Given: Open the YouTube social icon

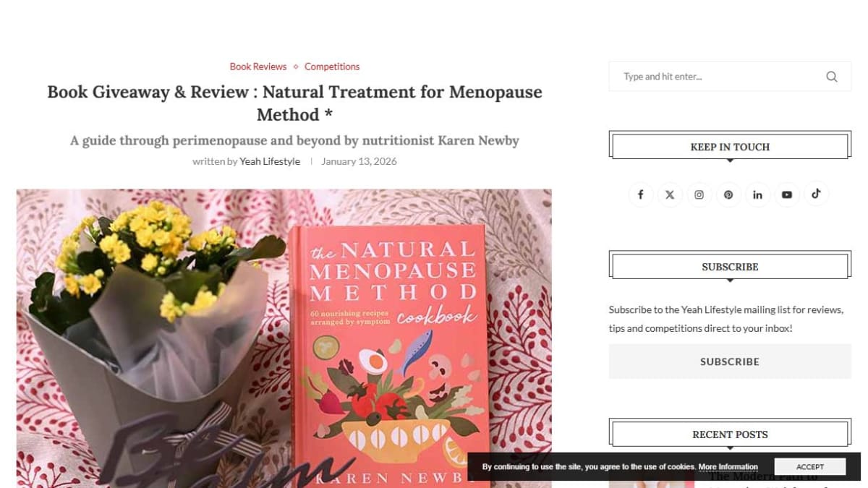Looking at the screenshot, I should (787, 194).
